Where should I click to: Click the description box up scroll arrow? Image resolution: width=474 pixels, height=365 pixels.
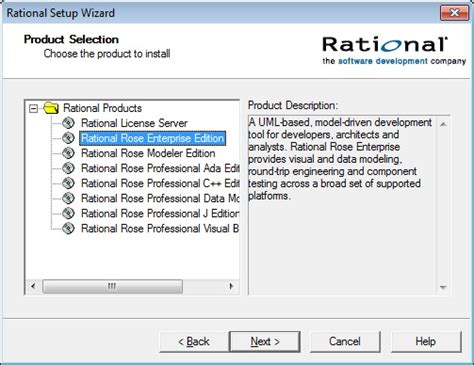tap(443, 124)
